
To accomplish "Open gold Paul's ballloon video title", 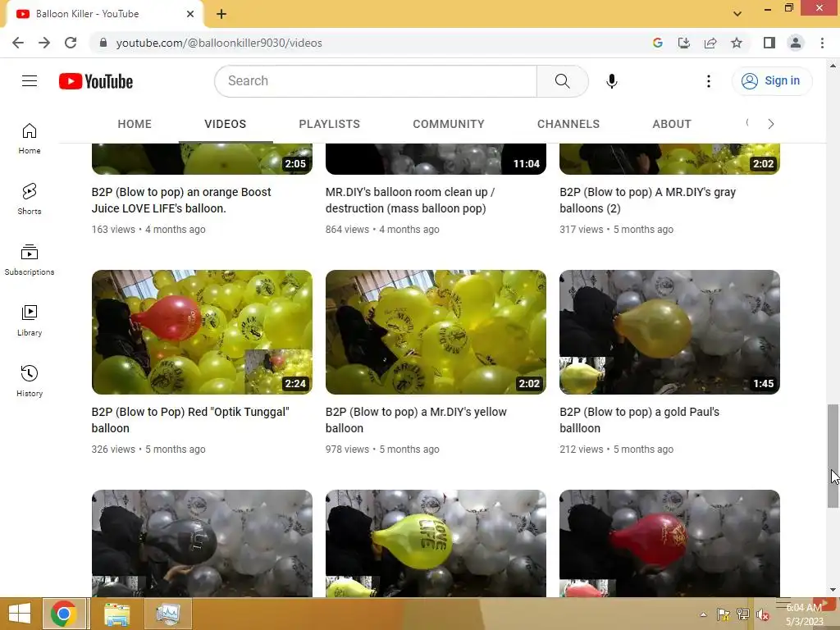I will (640, 420).
